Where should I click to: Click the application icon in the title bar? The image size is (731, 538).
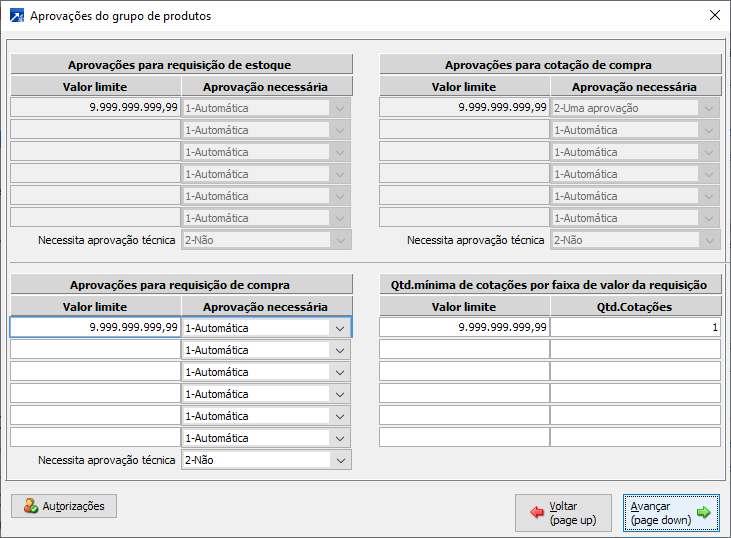15,16
